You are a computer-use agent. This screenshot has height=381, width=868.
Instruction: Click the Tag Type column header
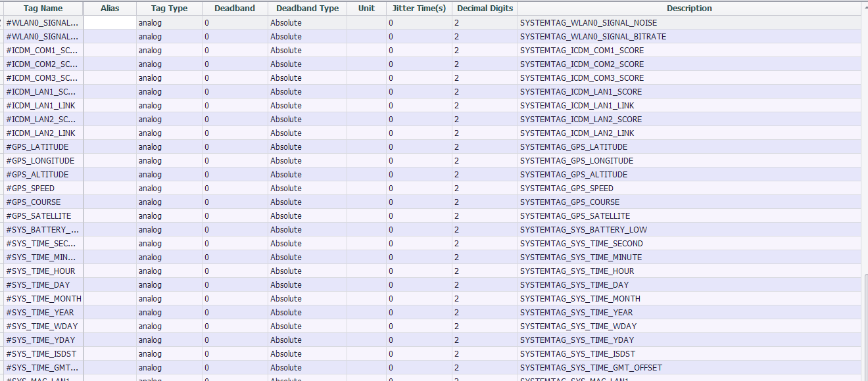169,9
